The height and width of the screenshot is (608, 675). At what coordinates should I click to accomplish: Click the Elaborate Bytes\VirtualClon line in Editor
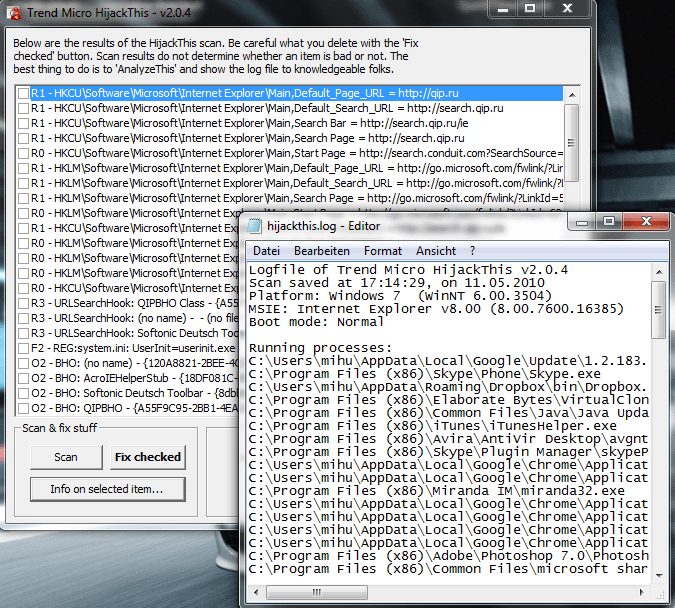tap(448, 400)
